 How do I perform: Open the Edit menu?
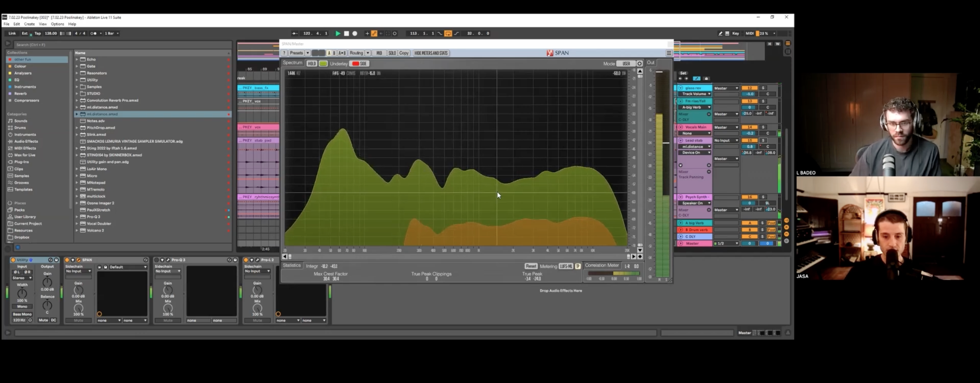(16, 24)
